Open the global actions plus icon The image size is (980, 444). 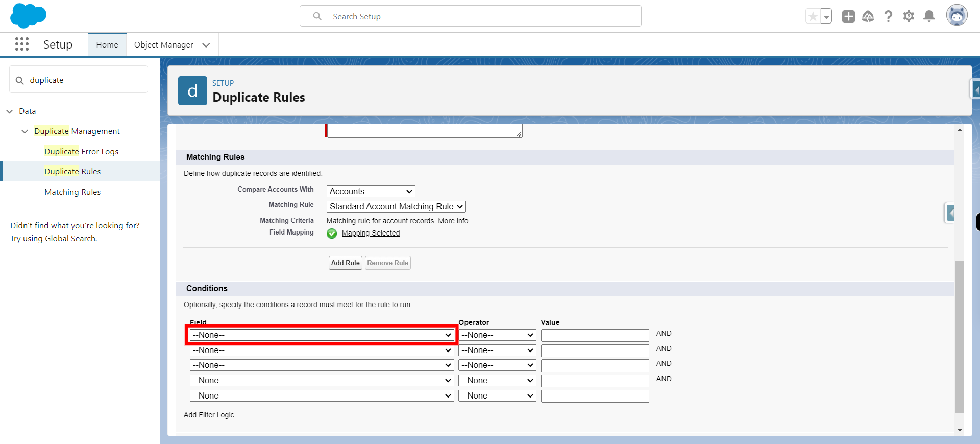click(x=848, y=16)
